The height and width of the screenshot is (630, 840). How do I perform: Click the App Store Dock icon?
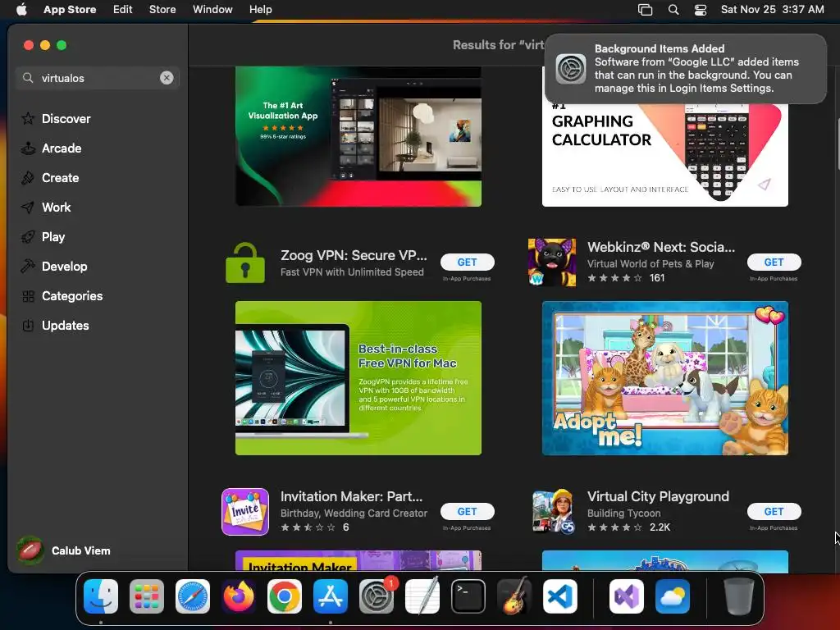click(x=331, y=596)
